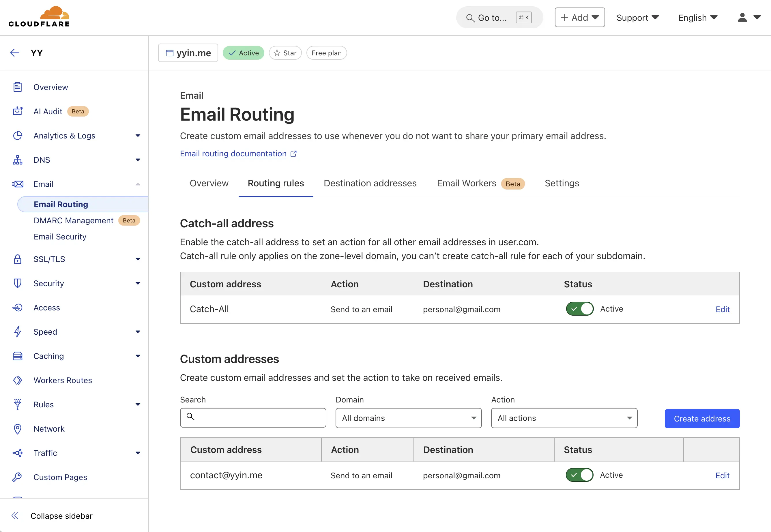Screen dimensions: 771x532
Task: Click the Collapse sidebar double-chevron icon
Action: [x=15, y=516]
